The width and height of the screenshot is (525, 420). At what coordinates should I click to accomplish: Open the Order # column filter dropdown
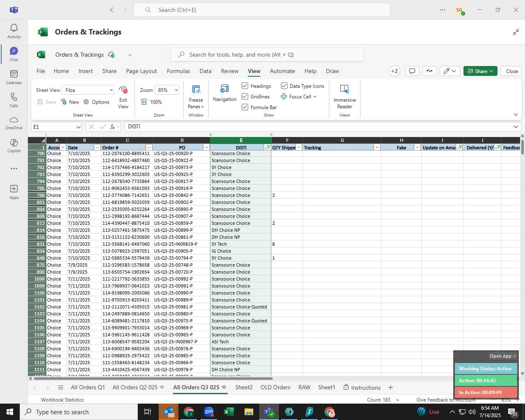pos(149,148)
